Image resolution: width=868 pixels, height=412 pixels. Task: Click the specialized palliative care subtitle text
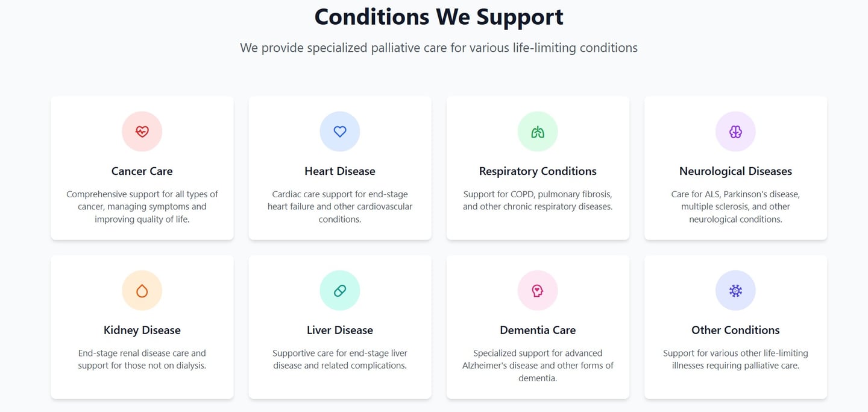[439, 48]
